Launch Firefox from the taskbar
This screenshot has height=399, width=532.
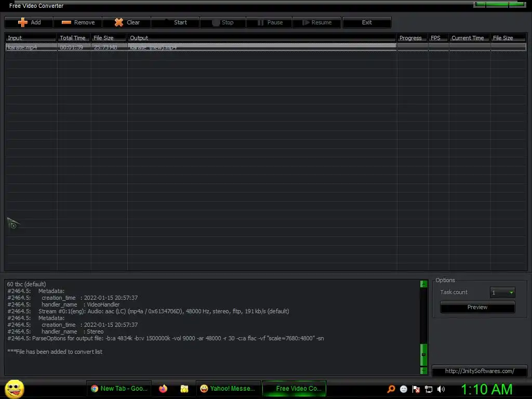click(x=163, y=389)
